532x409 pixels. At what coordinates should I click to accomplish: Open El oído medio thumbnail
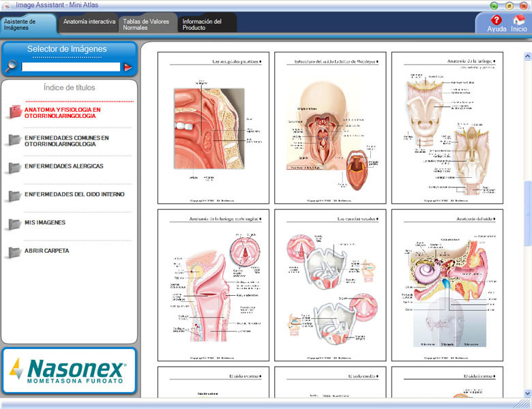(x=330, y=382)
